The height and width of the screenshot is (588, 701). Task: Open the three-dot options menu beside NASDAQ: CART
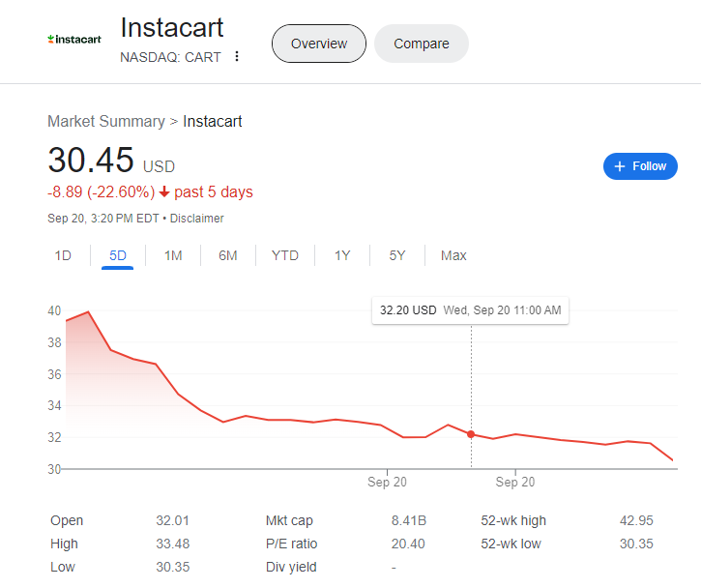[237, 56]
